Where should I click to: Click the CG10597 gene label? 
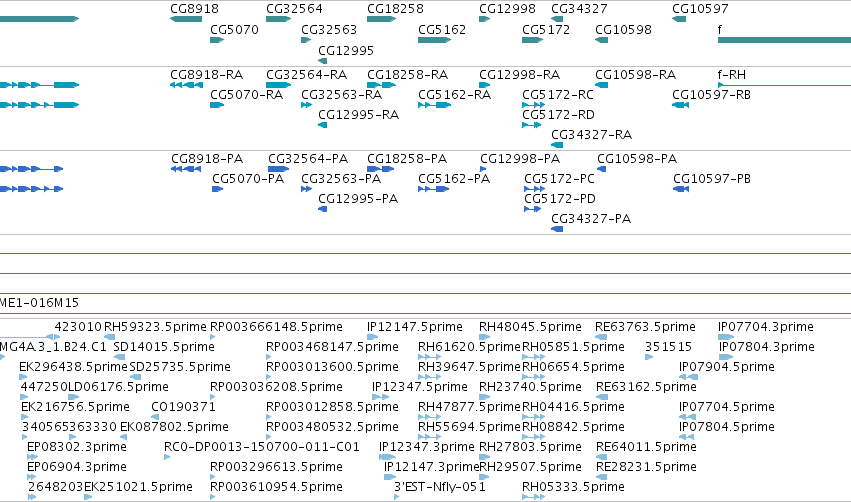pos(700,9)
